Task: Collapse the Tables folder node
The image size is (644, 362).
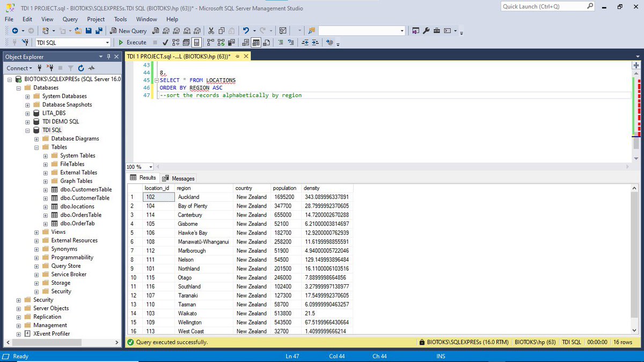Action: (36, 147)
